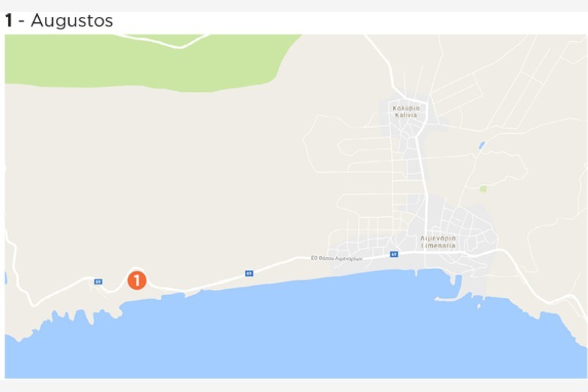
Task: Select the Λιμενάρια Limenaria town label
Action: coord(438,242)
